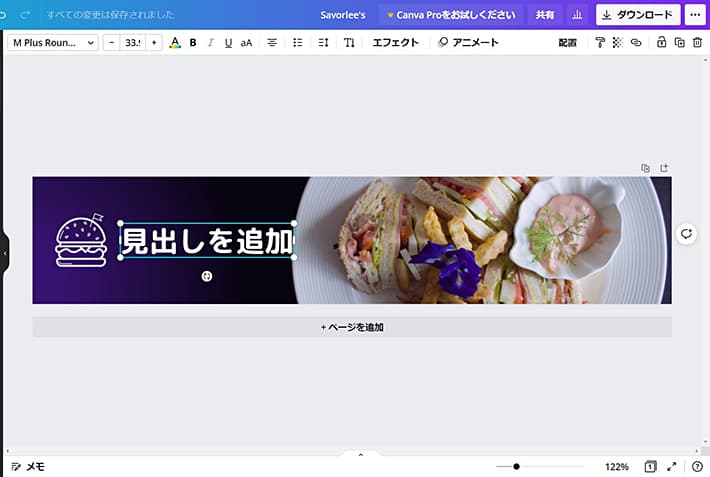Image resolution: width=710 pixels, height=477 pixels.
Task: Click Canva Proをお試しください button
Action: click(x=451, y=15)
